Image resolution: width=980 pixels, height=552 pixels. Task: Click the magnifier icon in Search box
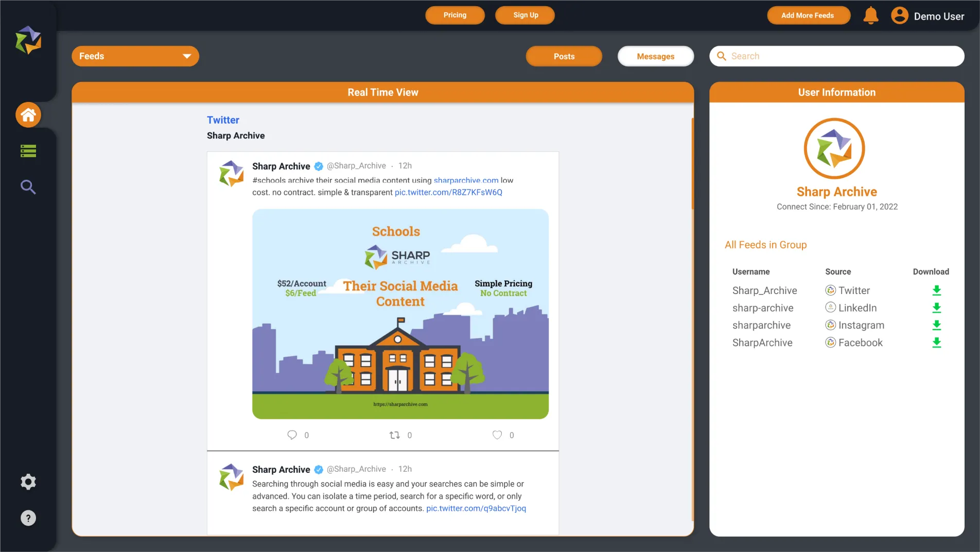coord(722,56)
